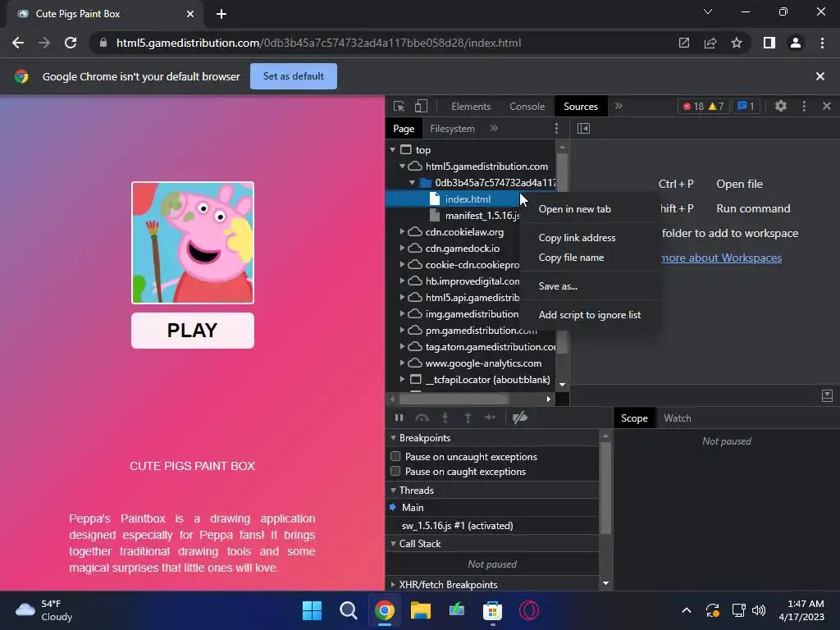This screenshot has height=630, width=840.
Task: Open Microsoft Store from the taskbar
Action: [x=492, y=610]
